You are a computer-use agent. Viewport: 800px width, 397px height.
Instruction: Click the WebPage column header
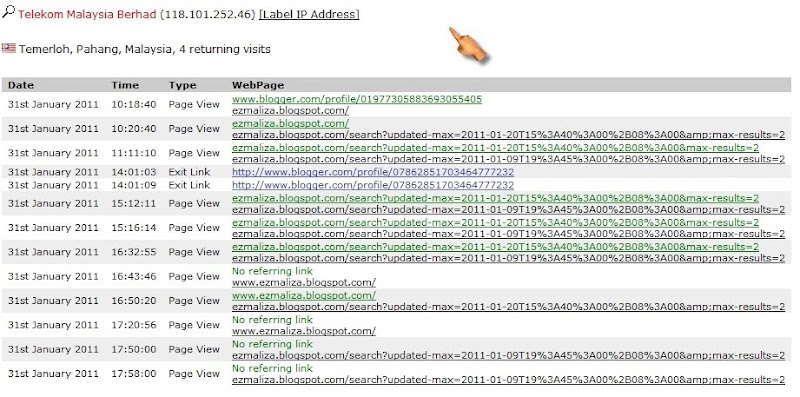258,85
